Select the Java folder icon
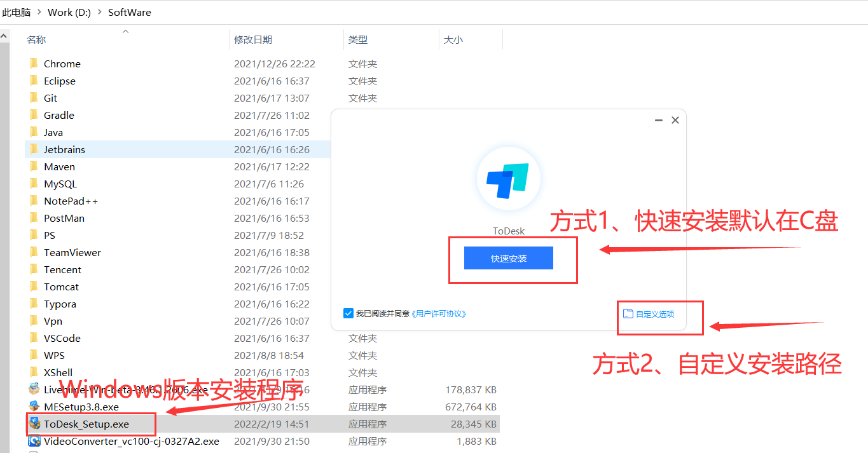Image resolution: width=868 pixels, height=453 pixels. coord(34,132)
